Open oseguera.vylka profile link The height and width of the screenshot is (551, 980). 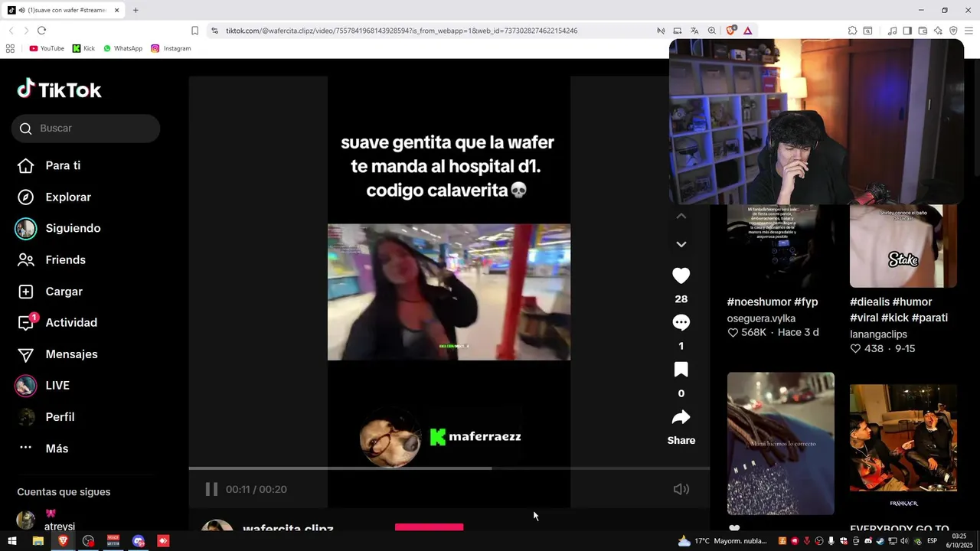tap(761, 318)
